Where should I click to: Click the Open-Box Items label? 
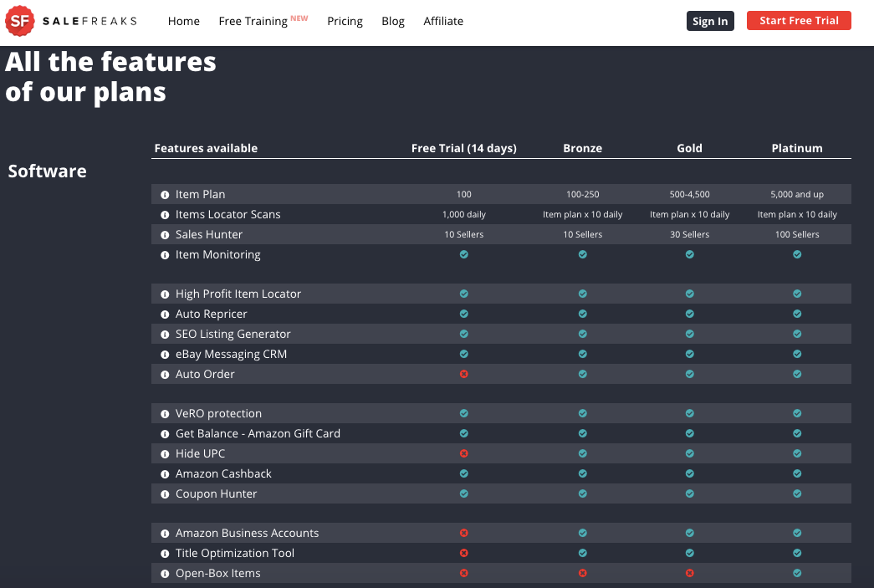(x=218, y=574)
